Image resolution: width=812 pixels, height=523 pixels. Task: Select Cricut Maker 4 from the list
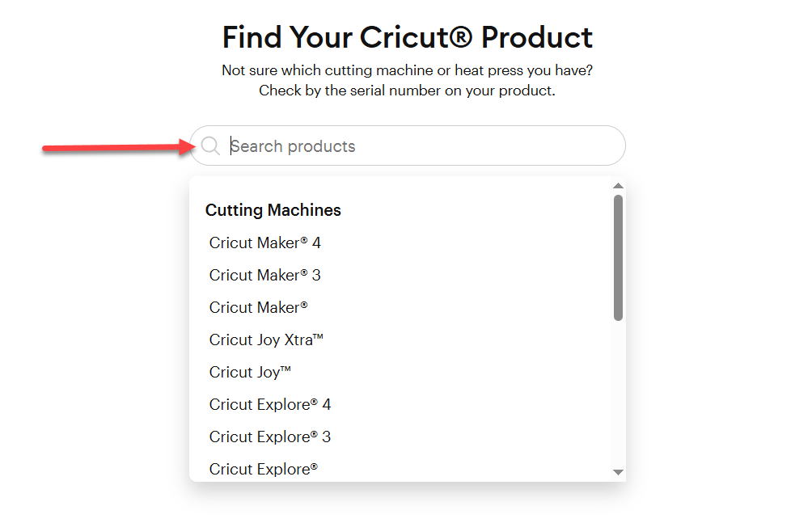[264, 243]
